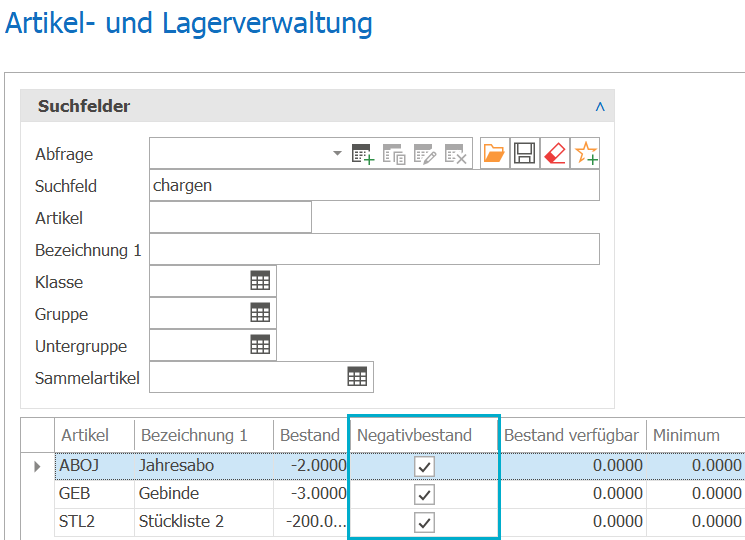Select the ABOJ article cell
Viewport: 745px width, 540px height.
(94, 466)
